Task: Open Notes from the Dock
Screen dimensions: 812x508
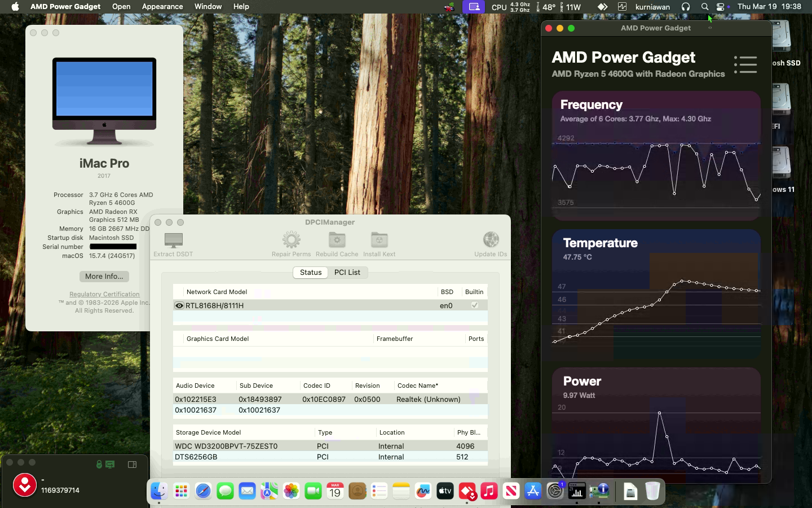Action: coord(401,491)
